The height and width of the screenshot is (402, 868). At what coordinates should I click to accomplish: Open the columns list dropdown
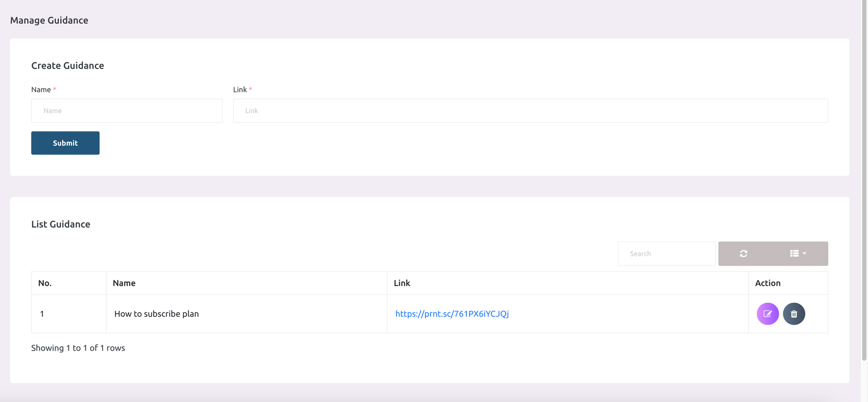[x=797, y=253]
